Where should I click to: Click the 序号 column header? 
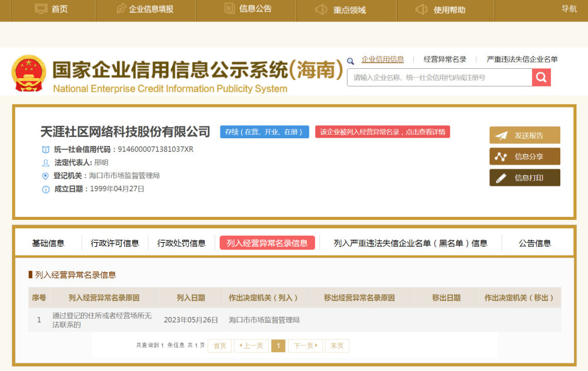pos(39,298)
